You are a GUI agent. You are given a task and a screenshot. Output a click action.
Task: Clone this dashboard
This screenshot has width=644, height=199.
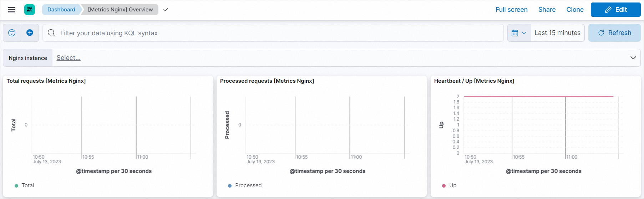click(x=575, y=10)
